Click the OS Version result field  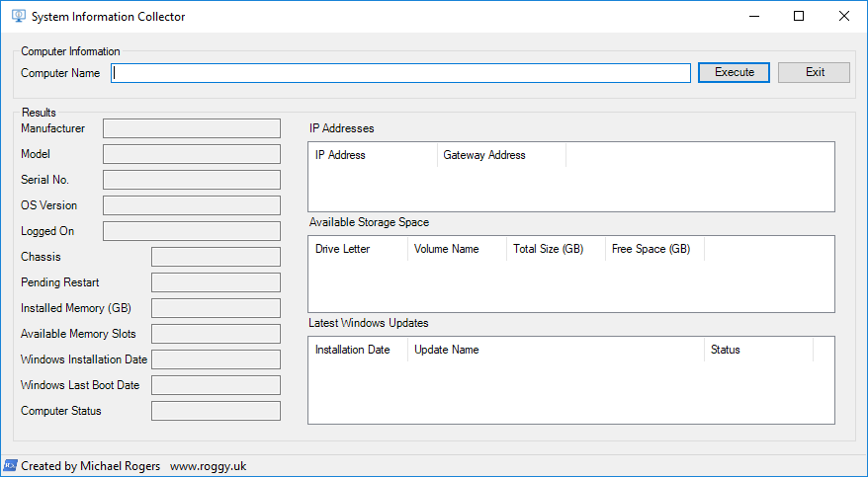pos(192,205)
